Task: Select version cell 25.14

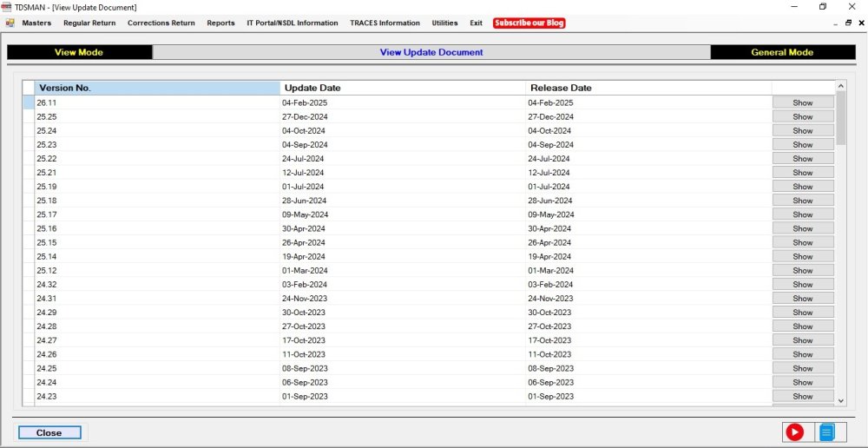Action: [157, 256]
